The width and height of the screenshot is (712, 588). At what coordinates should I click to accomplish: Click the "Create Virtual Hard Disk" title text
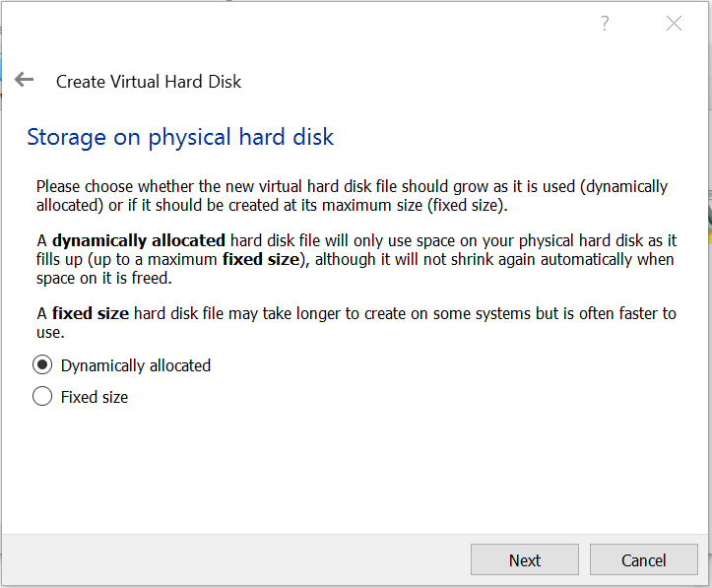[149, 82]
